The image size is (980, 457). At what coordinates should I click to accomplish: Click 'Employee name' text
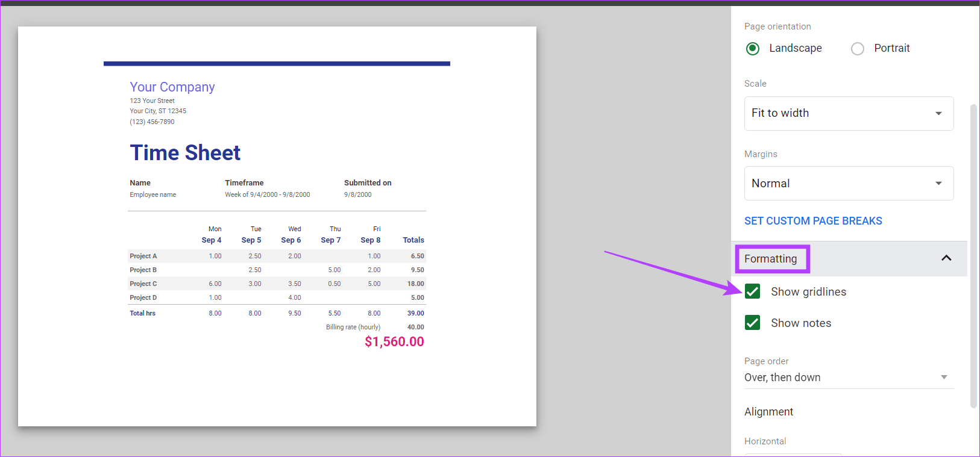click(153, 194)
